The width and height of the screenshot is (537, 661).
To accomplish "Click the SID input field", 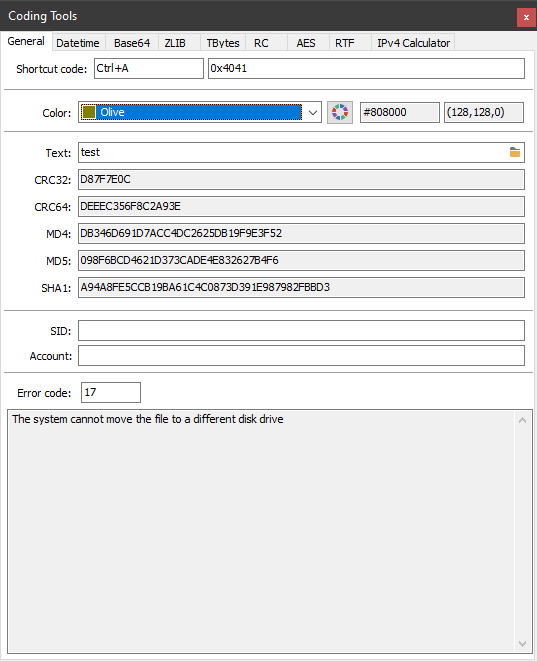I will 301,330.
